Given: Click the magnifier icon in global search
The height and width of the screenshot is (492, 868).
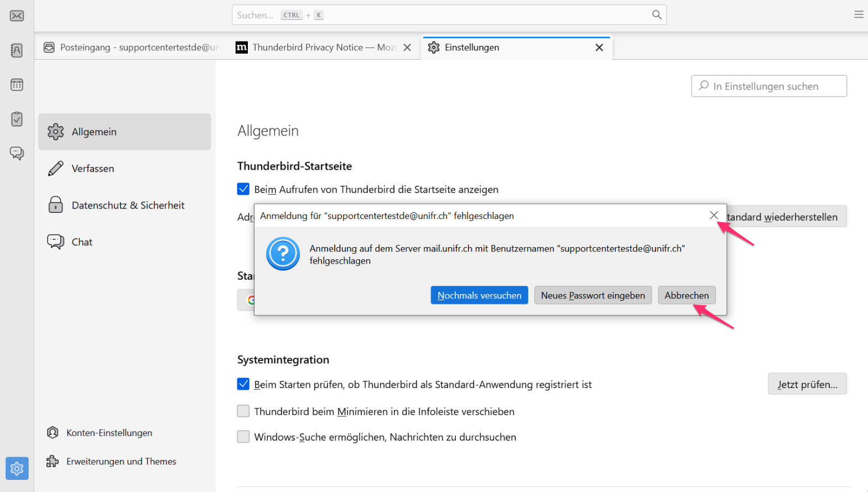Looking at the screenshot, I should (x=656, y=15).
